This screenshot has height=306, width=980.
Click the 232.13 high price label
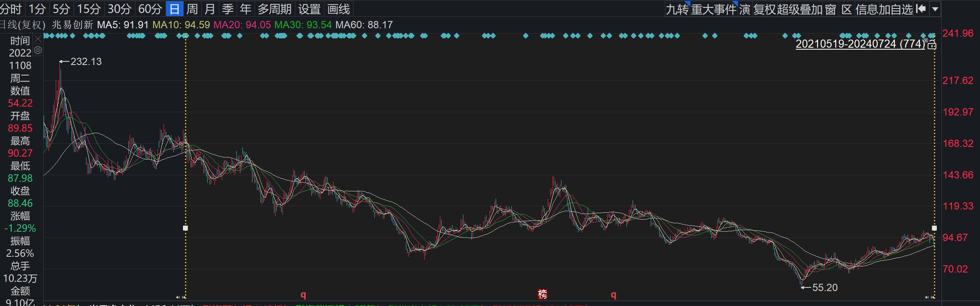[x=86, y=61]
